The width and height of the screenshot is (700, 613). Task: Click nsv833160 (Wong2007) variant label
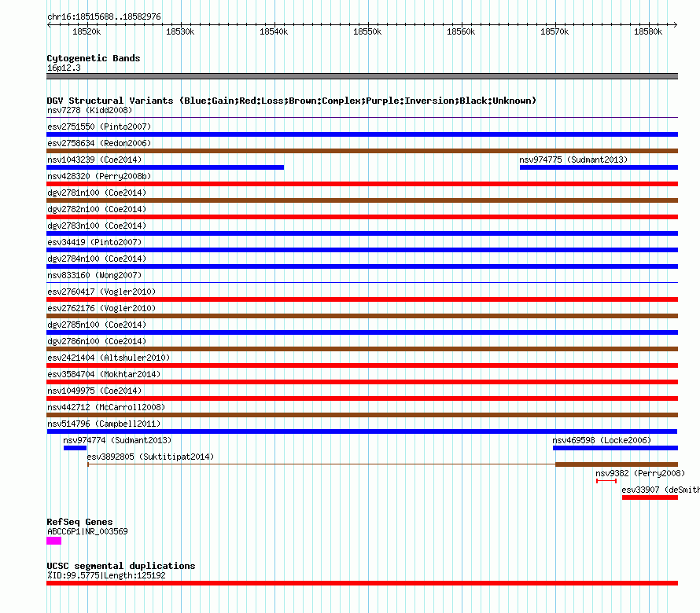94,275
